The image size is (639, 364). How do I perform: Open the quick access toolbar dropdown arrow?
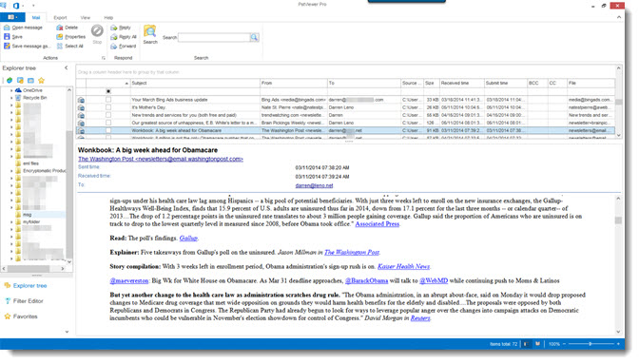pyautogui.click(x=33, y=6)
